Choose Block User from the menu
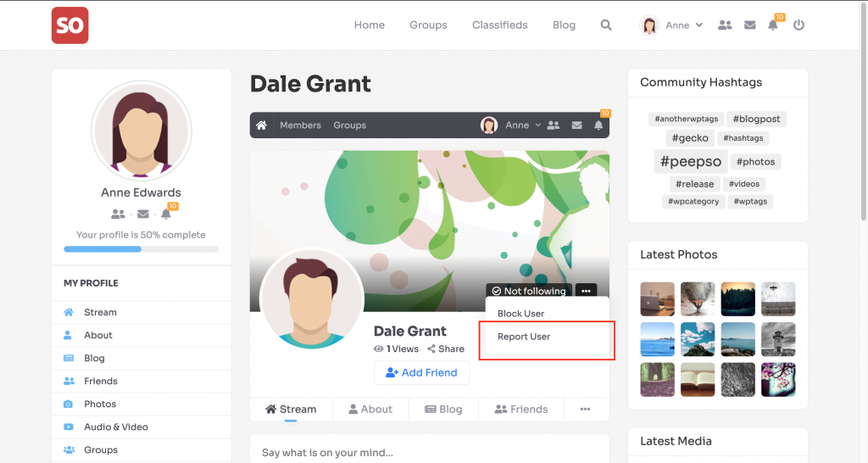Image resolution: width=868 pixels, height=463 pixels. (x=520, y=314)
